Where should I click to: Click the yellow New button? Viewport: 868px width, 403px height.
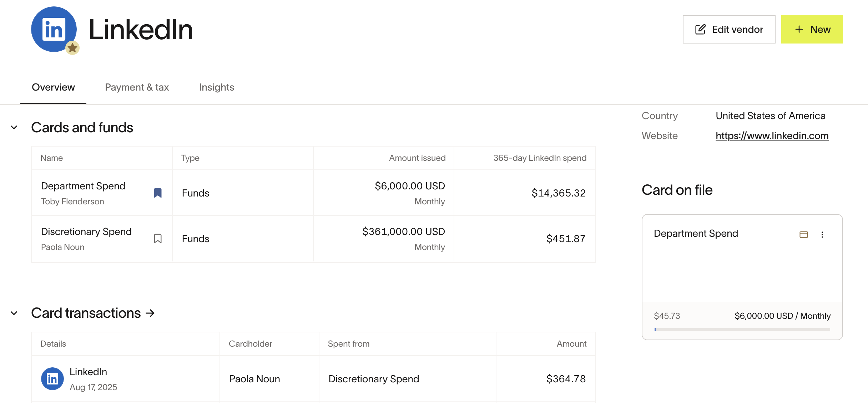point(812,29)
